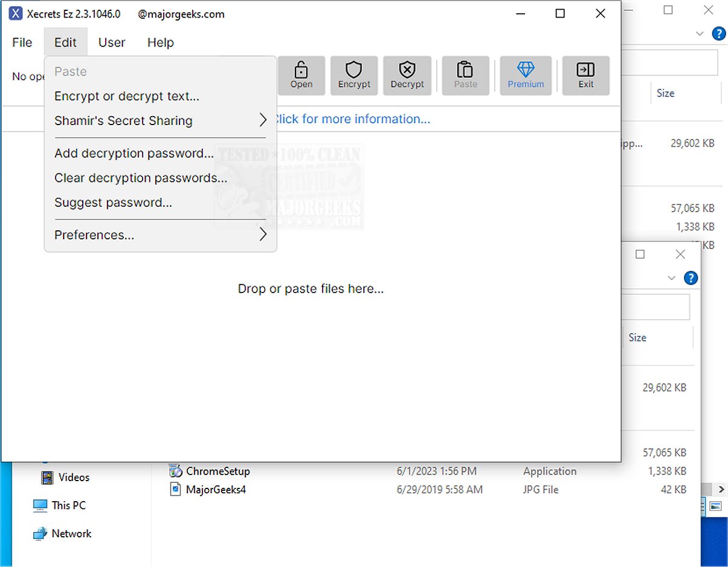
Task: Click the ChromeSetup file icon
Action: 175,470
